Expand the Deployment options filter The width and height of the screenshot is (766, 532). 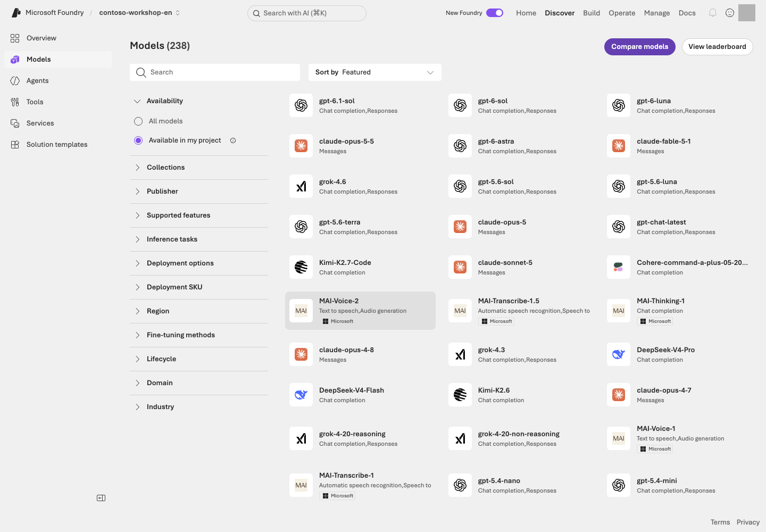click(199, 263)
